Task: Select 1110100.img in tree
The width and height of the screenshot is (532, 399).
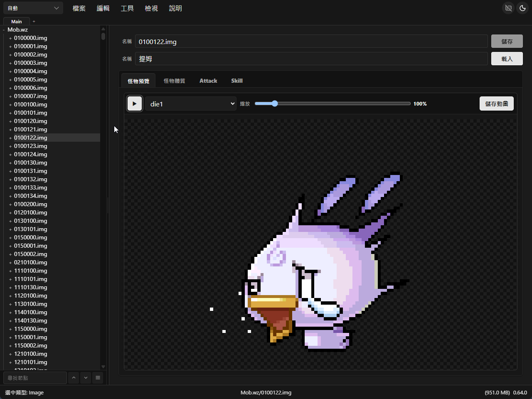Action: click(x=31, y=271)
